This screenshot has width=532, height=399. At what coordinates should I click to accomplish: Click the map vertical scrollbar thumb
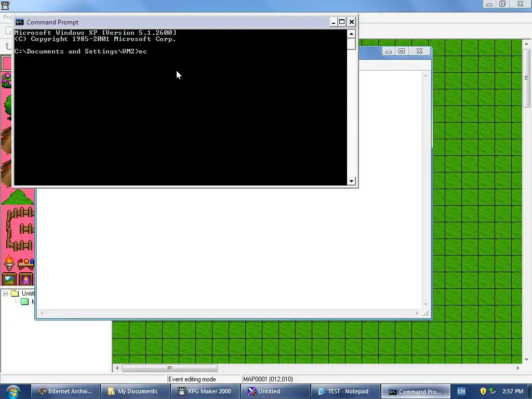click(527, 78)
